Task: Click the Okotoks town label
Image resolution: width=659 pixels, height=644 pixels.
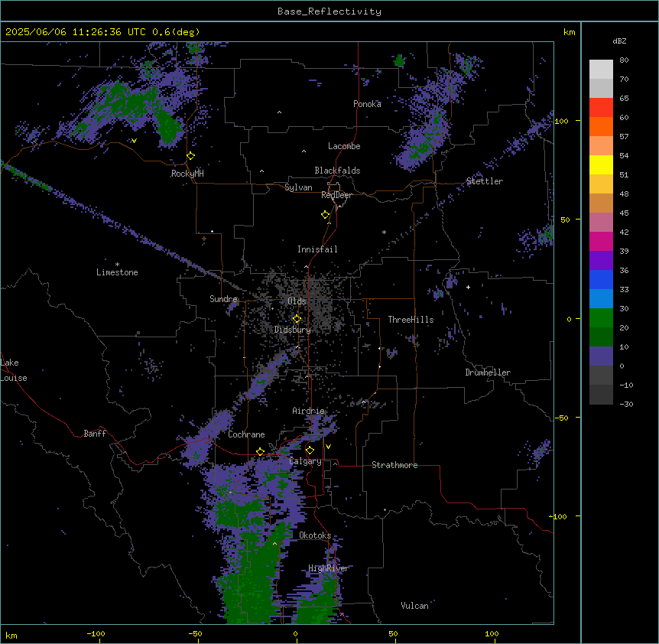Action: 315,535
